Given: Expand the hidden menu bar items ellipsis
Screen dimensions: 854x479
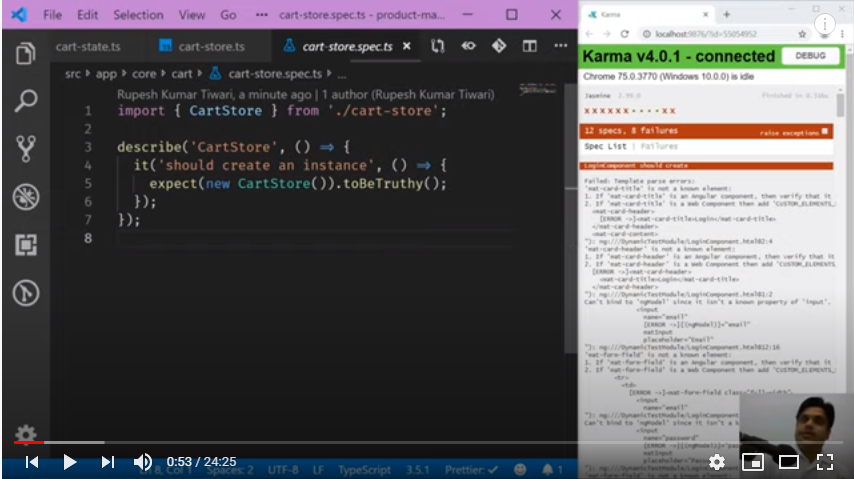Looking at the screenshot, I should click(261, 15).
